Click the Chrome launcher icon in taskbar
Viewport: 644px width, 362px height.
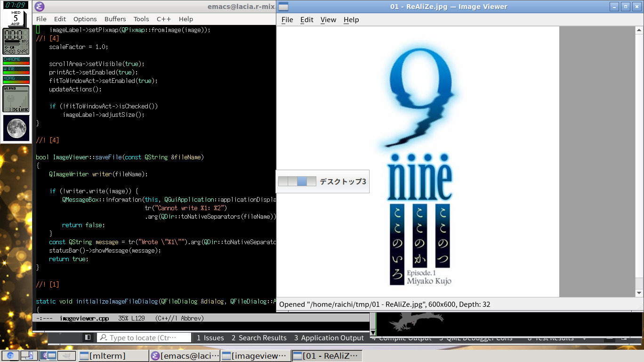[x=10, y=355]
